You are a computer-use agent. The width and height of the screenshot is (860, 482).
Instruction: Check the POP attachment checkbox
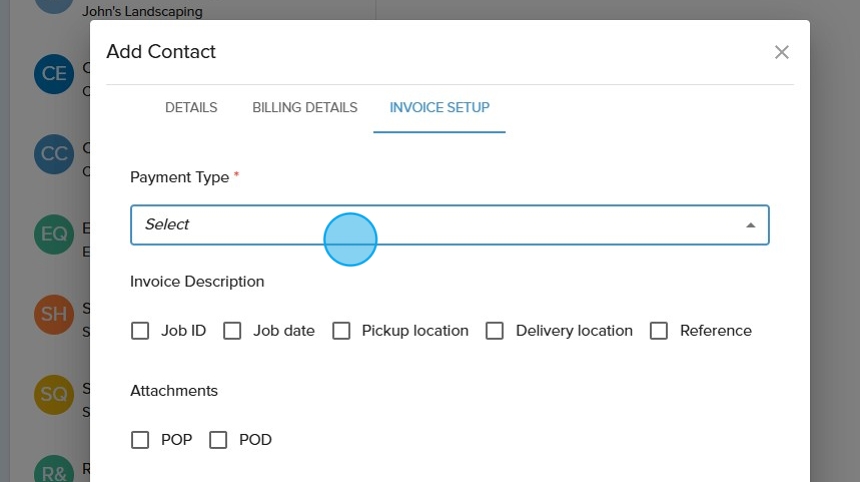[x=140, y=440]
